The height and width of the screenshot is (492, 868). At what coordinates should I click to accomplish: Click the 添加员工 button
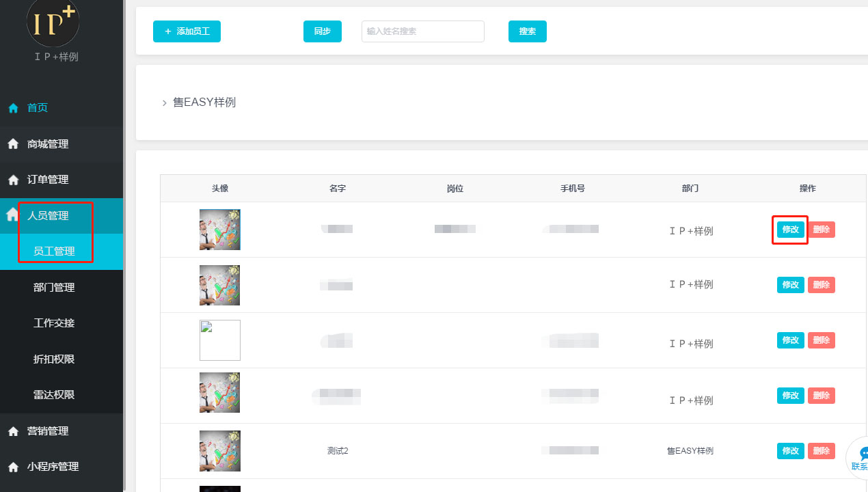187,31
